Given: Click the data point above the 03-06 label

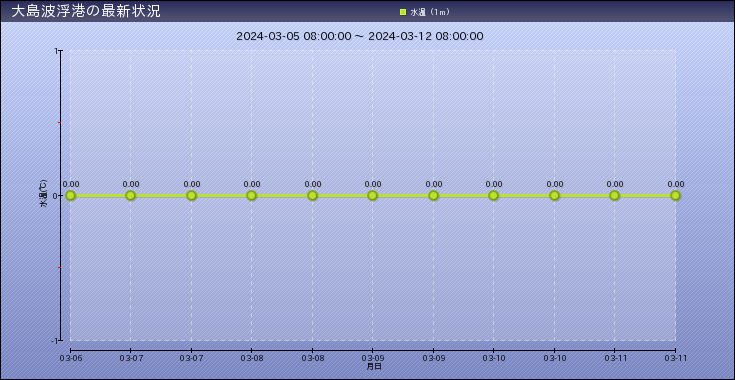Looking at the screenshot, I should tap(70, 195).
